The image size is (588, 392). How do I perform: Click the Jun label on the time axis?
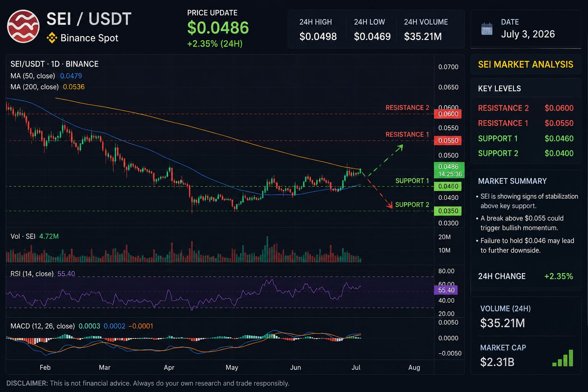pyautogui.click(x=296, y=367)
